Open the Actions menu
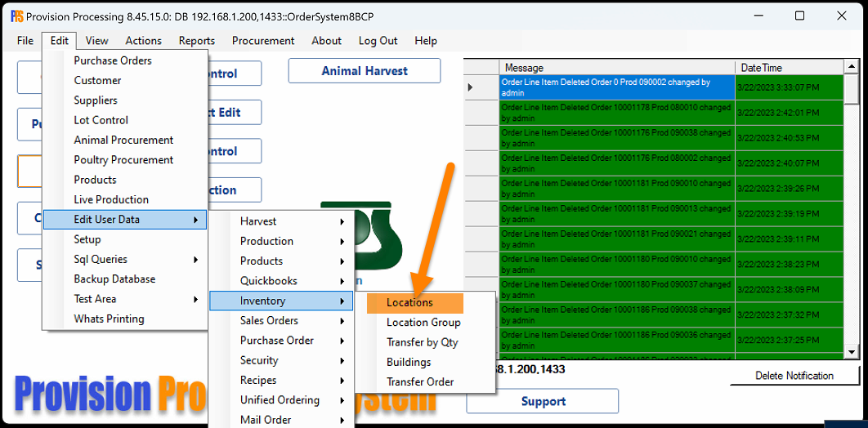The image size is (868, 428). click(x=143, y=40)
